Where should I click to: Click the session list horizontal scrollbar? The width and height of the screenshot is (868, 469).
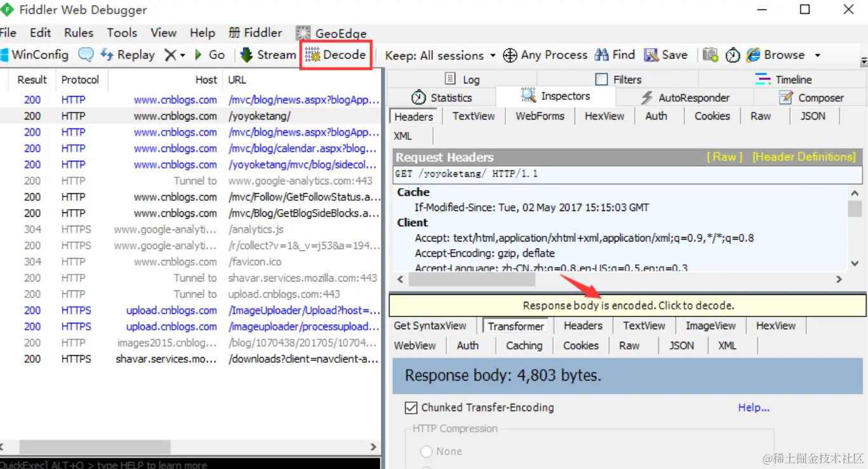(x=95, y=446)
